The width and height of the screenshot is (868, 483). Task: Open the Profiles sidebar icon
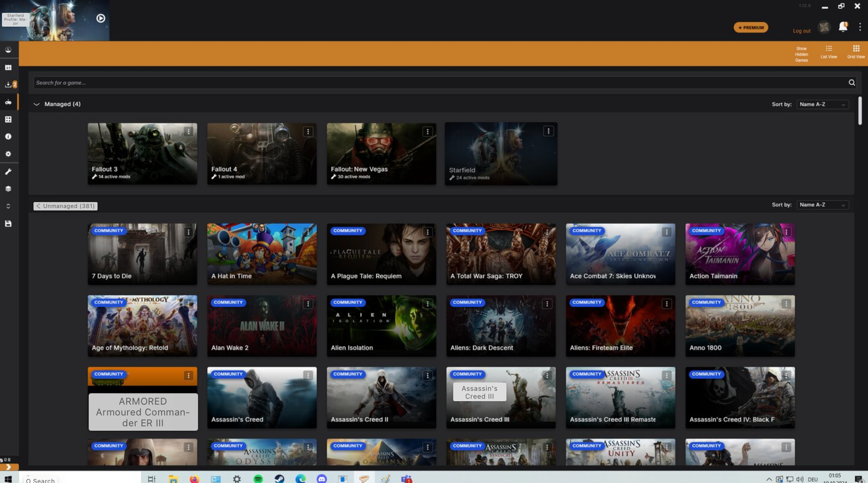[8, 67]
